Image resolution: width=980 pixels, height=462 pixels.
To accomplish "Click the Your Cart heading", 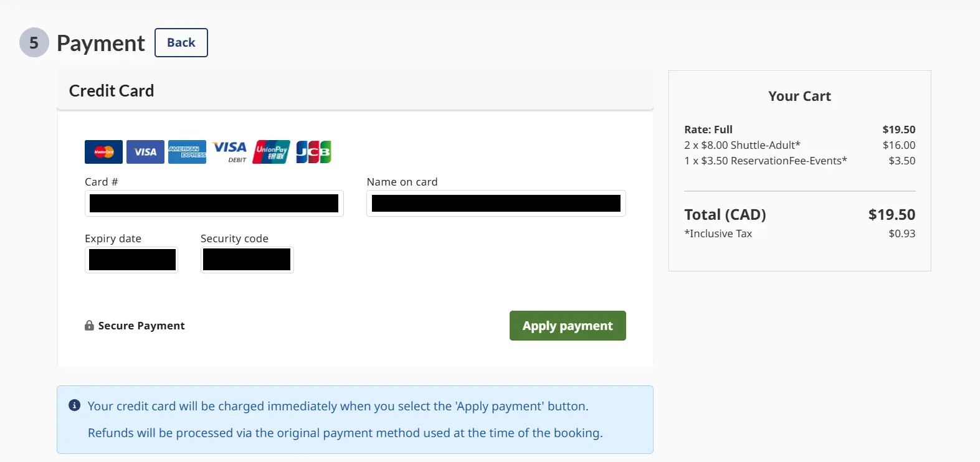I will (x=800, y=96).
